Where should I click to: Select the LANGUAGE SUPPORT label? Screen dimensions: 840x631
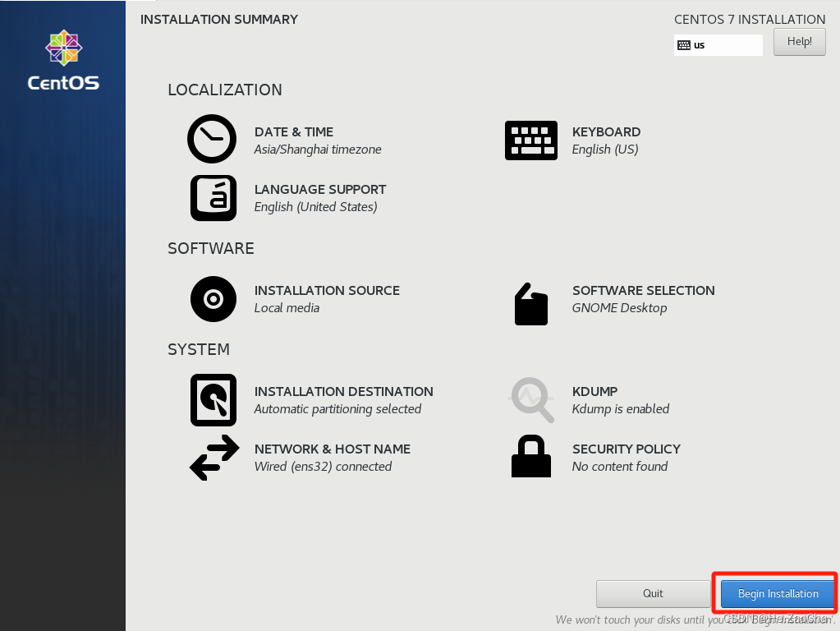[319, 189]
